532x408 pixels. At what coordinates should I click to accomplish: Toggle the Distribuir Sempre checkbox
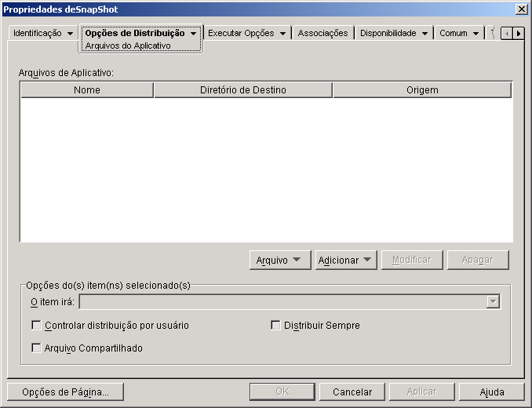(x=275, y=326)
